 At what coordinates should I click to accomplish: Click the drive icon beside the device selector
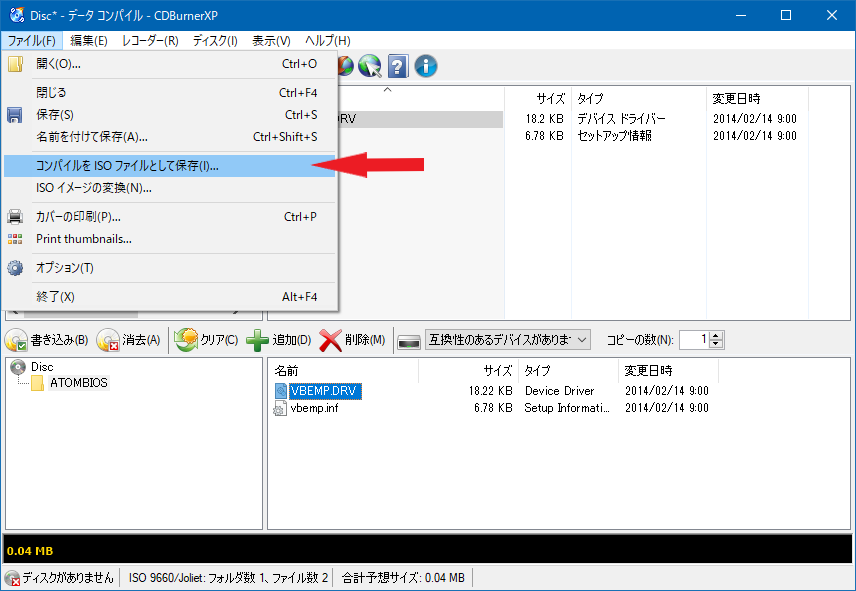[409, 339]
